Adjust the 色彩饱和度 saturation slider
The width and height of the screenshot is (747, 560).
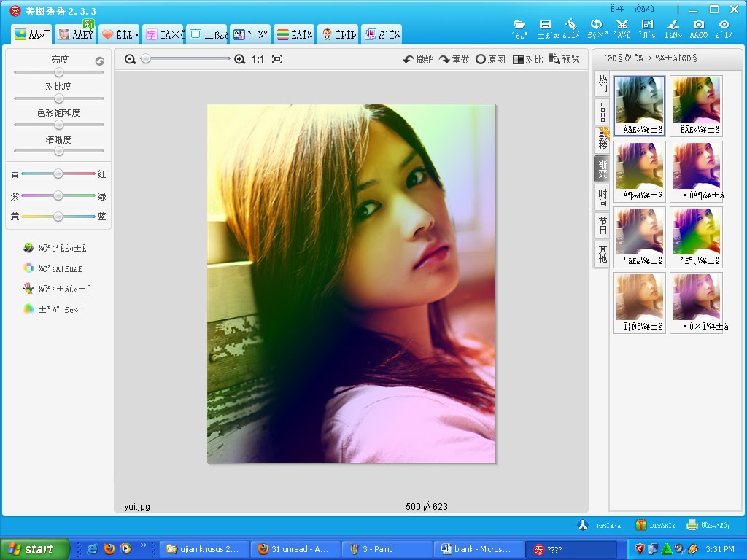point(58,124)
